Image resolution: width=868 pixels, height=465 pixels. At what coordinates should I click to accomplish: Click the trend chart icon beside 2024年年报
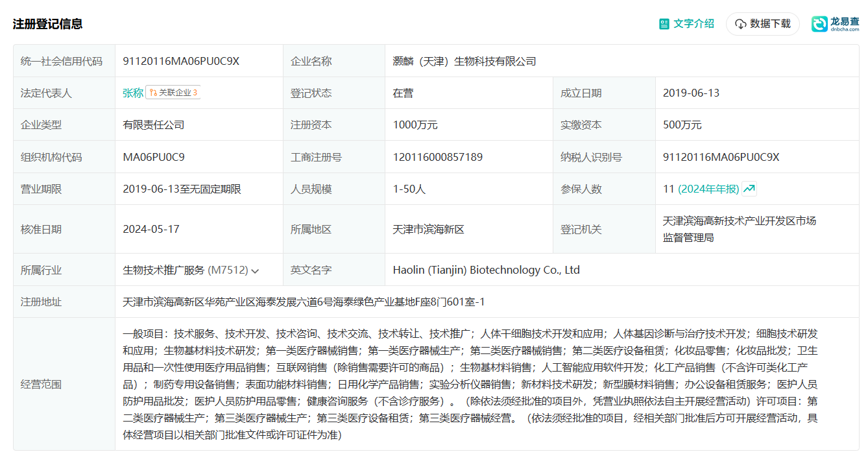coord(749,189)
